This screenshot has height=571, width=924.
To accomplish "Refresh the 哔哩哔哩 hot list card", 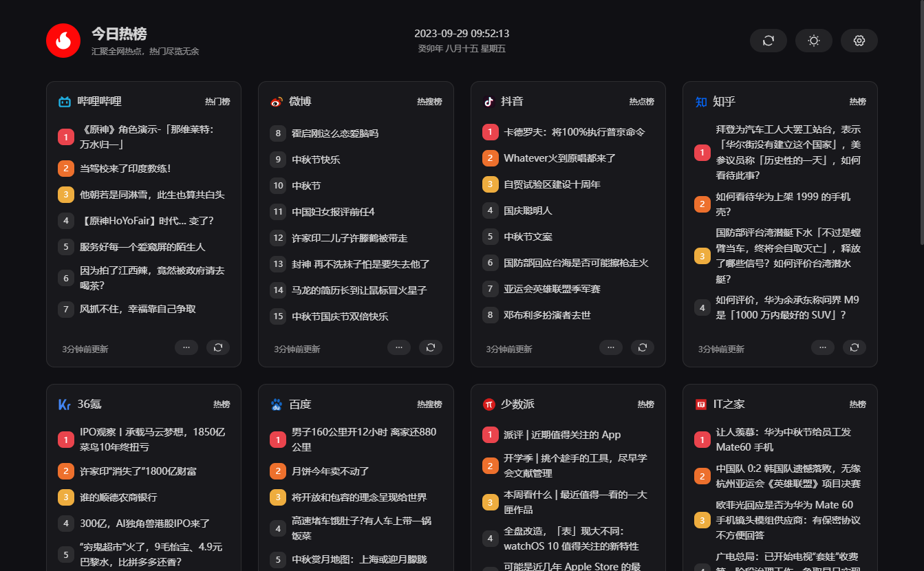I will [218, 347].
